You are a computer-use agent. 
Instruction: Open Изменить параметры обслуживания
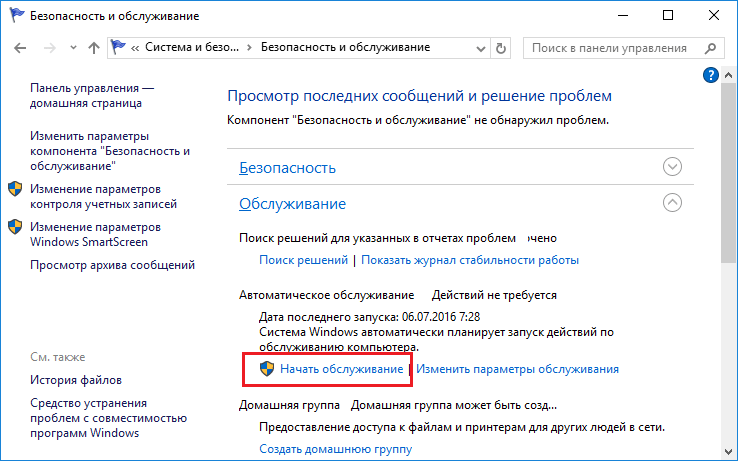click(x=517, y=369)
